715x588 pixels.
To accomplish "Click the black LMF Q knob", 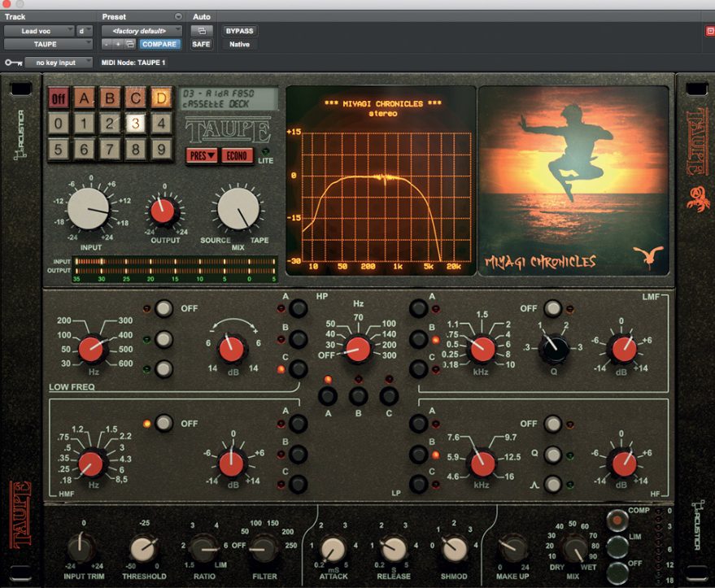I will 553,349.
